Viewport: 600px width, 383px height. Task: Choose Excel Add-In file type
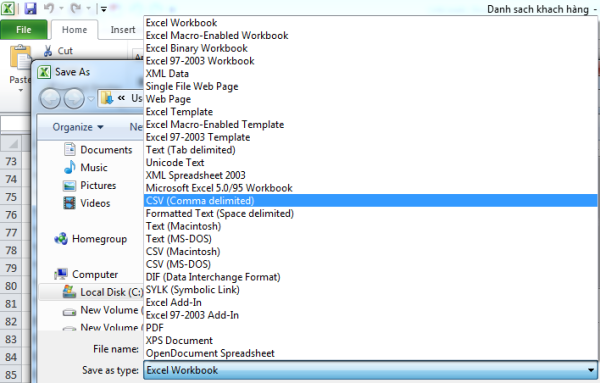(x=370, y=302)
